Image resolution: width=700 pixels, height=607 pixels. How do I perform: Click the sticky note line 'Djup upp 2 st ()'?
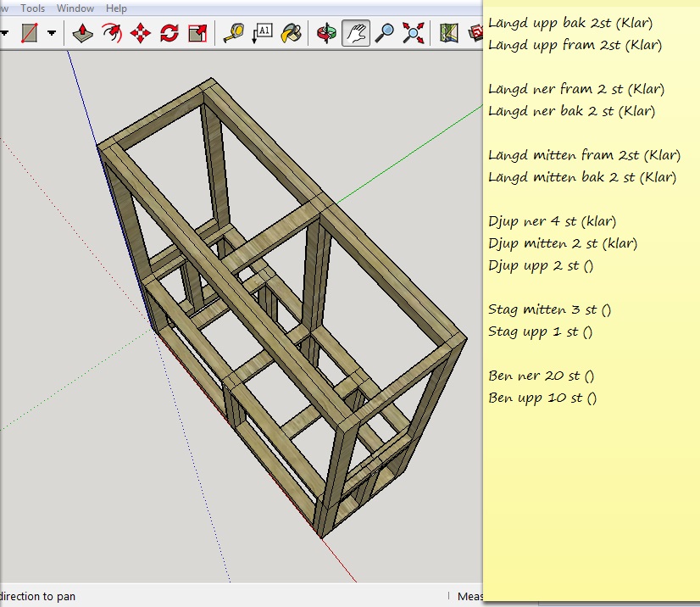[x=541, y=265]
